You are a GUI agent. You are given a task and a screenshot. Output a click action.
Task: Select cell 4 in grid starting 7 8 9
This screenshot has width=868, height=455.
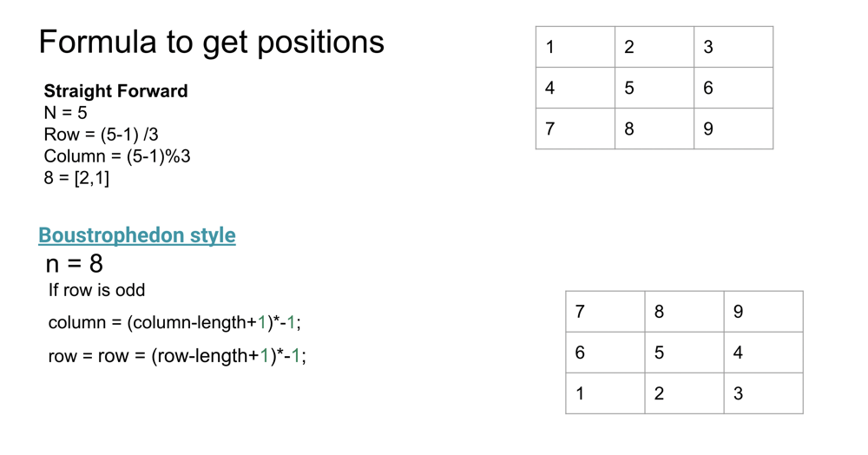point(763,353)
